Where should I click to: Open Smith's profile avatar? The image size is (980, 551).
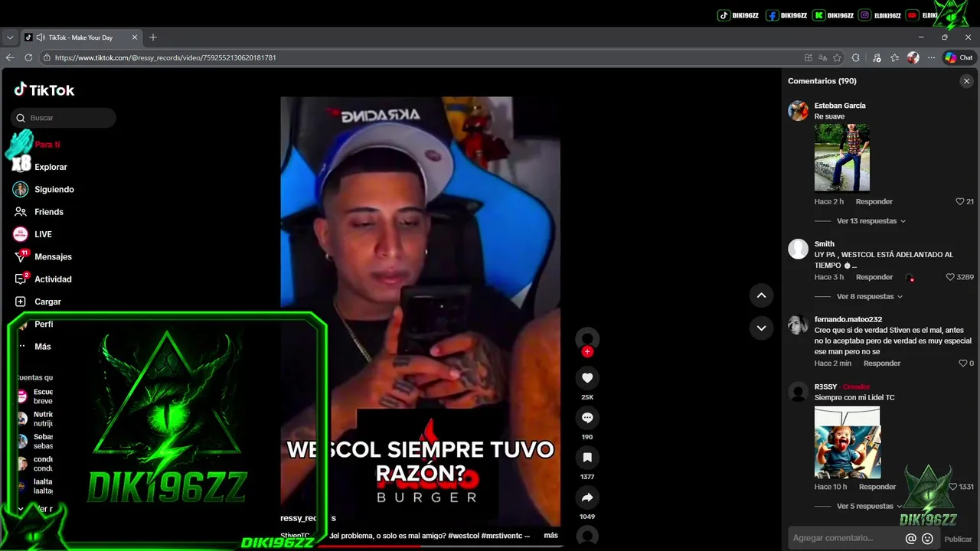[799, 249]
